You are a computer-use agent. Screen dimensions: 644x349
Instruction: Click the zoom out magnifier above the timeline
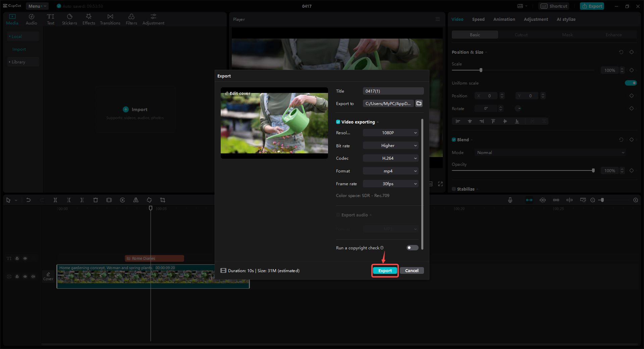pos(593,200)
